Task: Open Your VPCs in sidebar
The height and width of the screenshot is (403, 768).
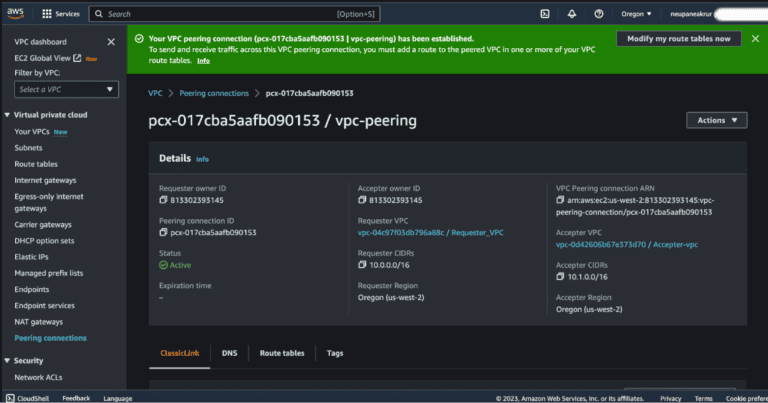Action: tap(32, 132)
